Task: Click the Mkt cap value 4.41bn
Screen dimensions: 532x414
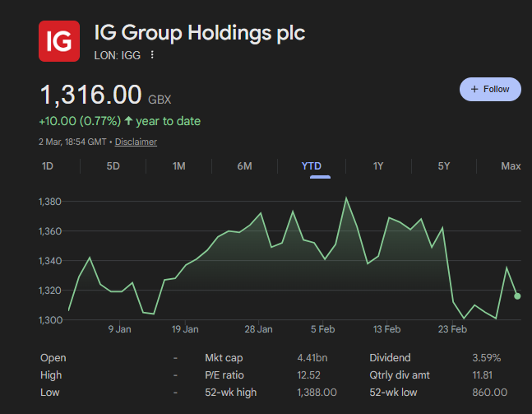Action: (x=312, y=358)
